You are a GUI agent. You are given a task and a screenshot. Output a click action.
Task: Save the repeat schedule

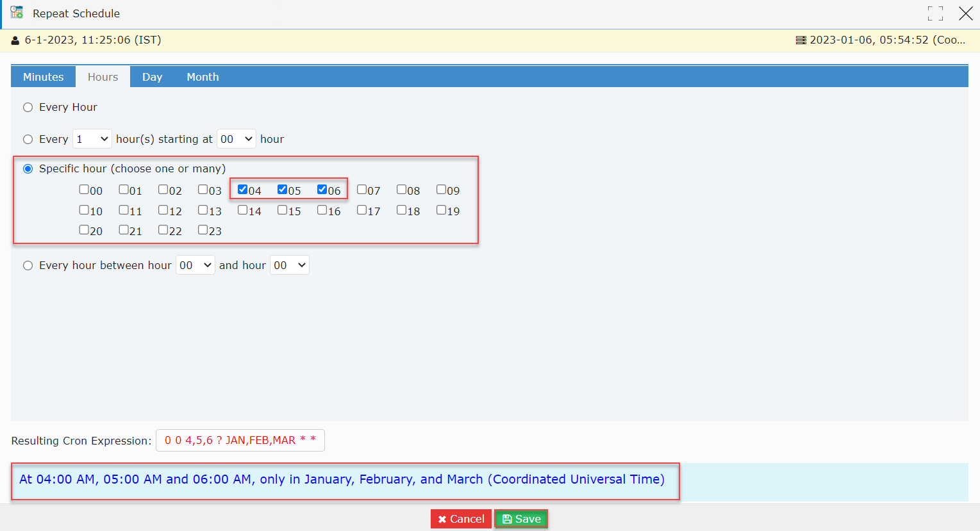[x=521, y=519]
